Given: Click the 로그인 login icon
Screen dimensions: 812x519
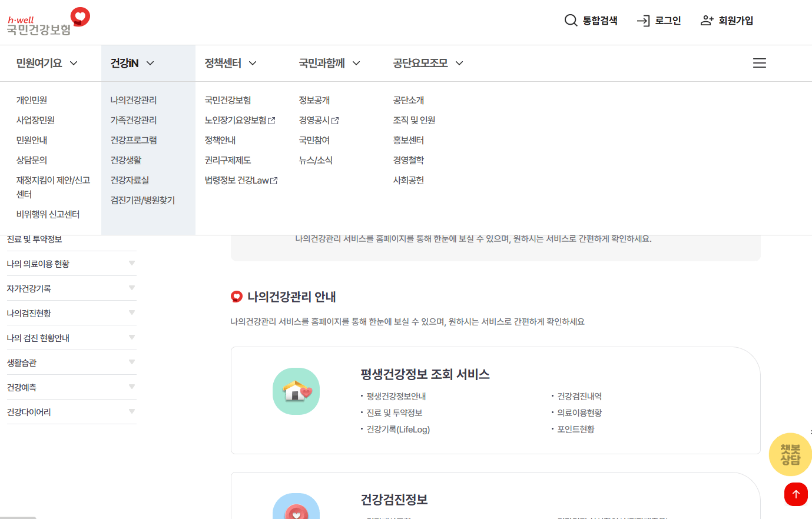Looking at the screenshot, I should click(641, 20).
